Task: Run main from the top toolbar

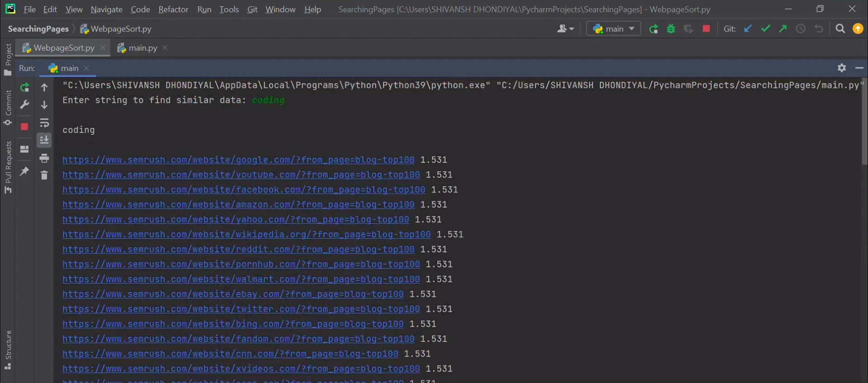Action: click(x=653, y=29)
